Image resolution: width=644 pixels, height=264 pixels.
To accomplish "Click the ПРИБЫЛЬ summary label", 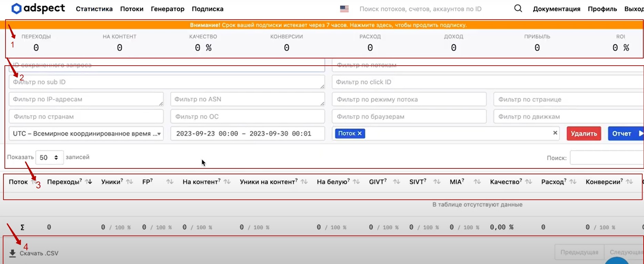I will pyautogui.click(x=537, y=36).
